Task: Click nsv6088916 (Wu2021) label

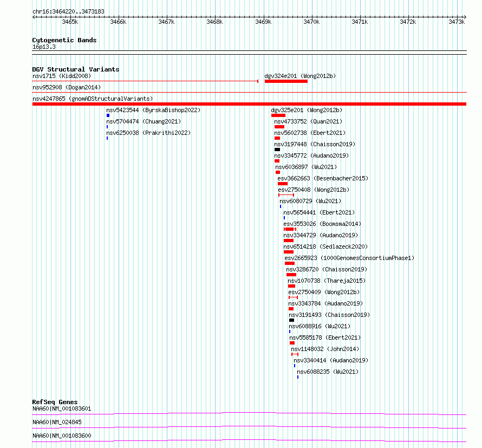Action: tap(320, 326)
